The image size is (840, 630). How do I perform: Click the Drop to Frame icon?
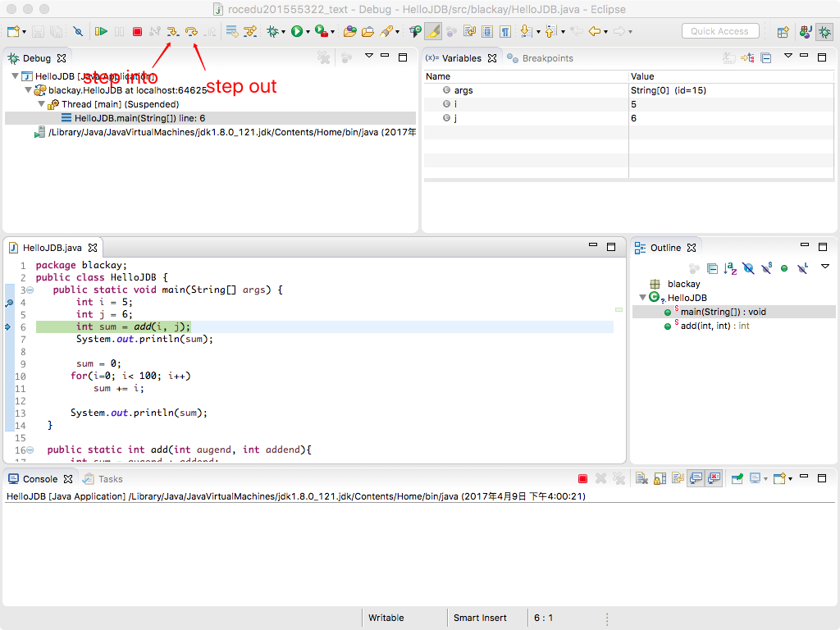[x=231, y=32]
